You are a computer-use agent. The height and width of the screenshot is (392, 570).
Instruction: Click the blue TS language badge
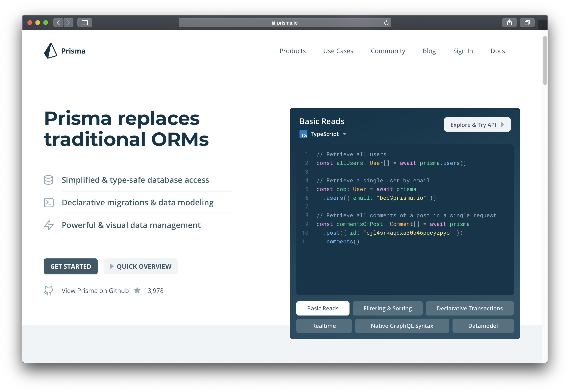click(x=303, y=134)
